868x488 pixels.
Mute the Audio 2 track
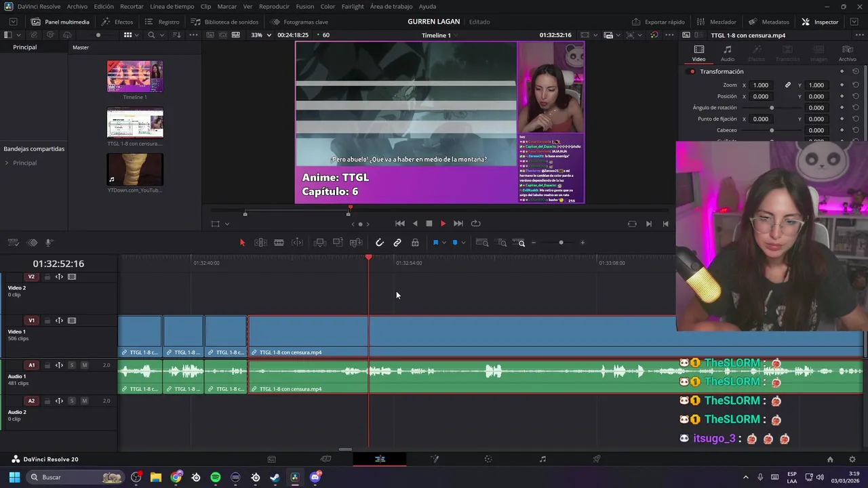(x=84, y=401)
